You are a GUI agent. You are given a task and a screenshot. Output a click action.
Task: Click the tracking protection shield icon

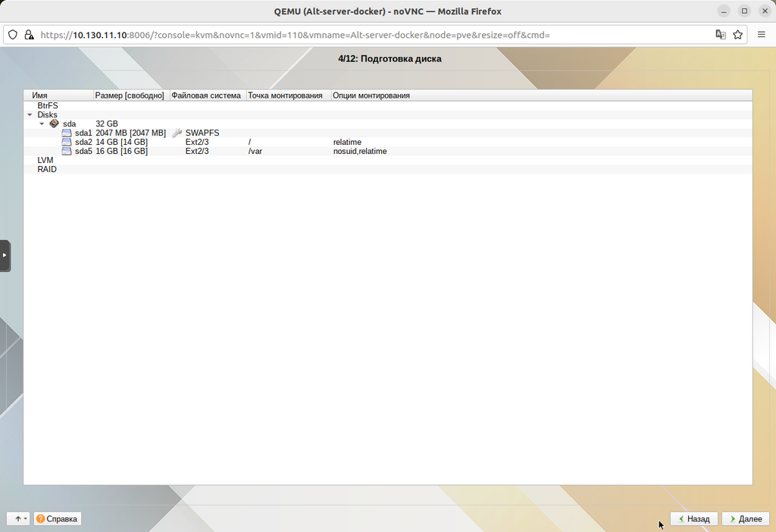(13, 35)
